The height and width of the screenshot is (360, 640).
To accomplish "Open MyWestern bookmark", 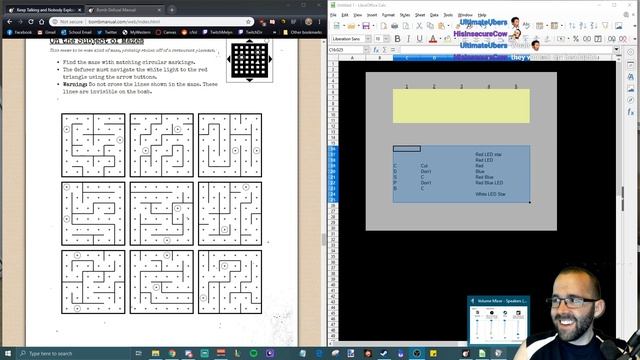I will coord(136,32).
